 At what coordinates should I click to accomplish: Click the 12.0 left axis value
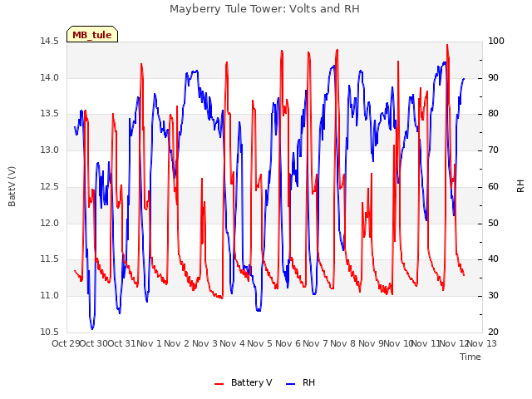(x=50, y=224)
